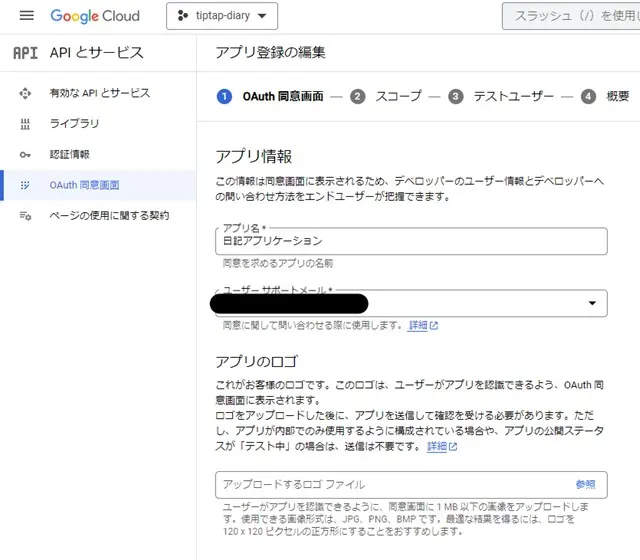Expand the ユーザー サポートメール dropdown
Screen dimensions: 640x560
click(x=592, y=303)
